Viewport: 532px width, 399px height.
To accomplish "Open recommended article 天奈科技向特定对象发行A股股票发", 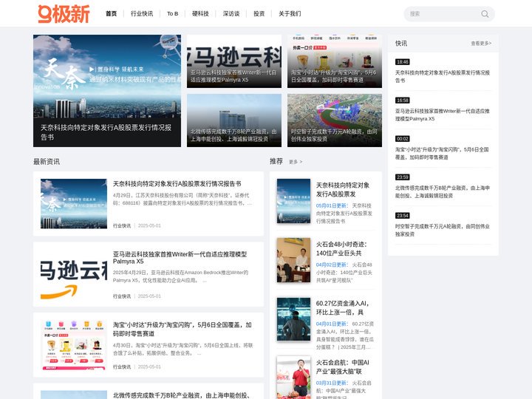I will pos(343,190).
